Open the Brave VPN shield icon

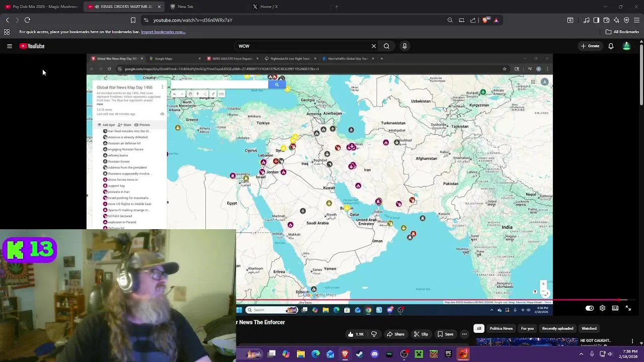click(626, 20)
